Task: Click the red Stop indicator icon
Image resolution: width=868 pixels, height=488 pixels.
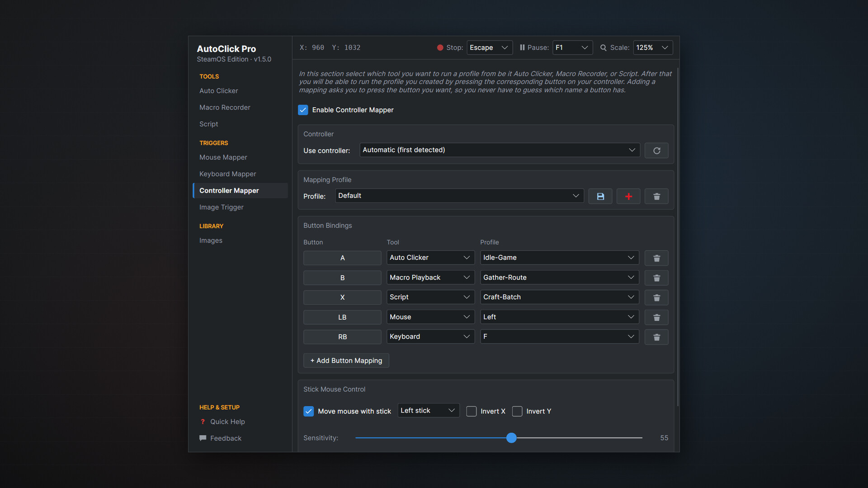Action: pos(440,47)
